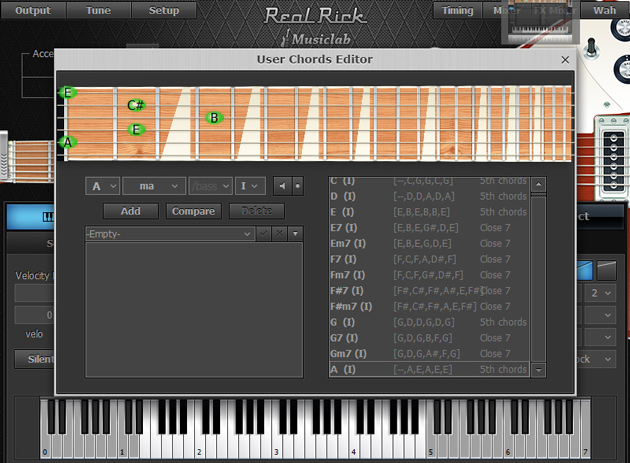Click the open A marker on fretboard
Screen dimensions: 630x463
tap(68, 142)
